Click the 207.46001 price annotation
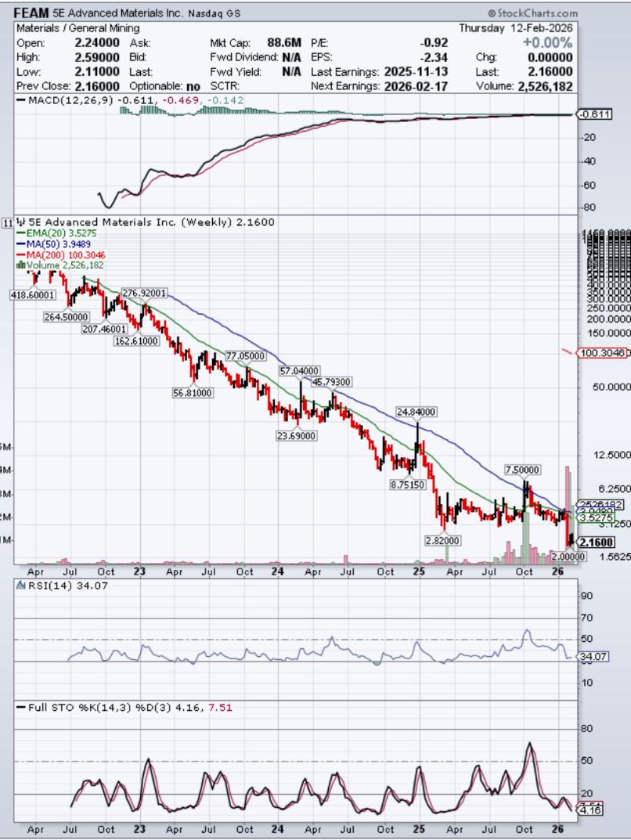This screenshot has height=840, width=631. click(x=104, y=329)
